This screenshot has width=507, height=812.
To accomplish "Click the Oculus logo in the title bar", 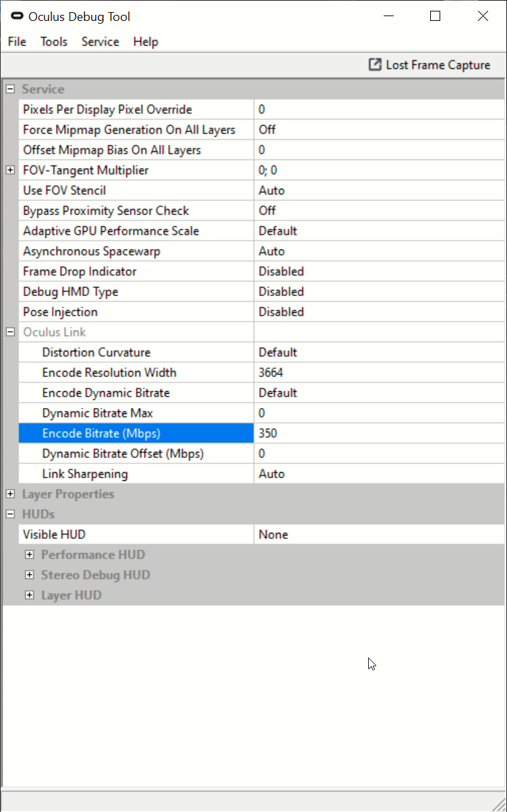I will coord(17,16).
